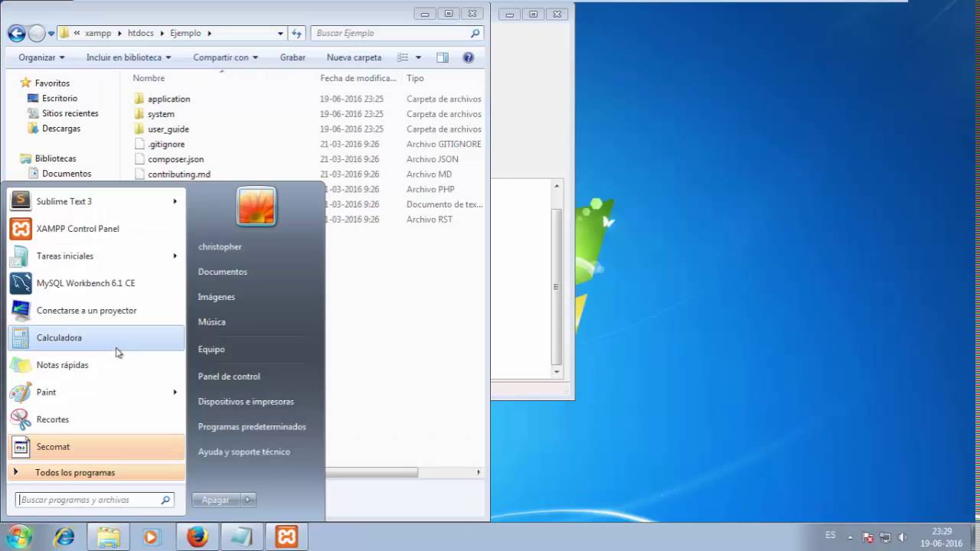This screenshot has width=980, height=551.
Task: Open Programas predeterminados
Action: click(252, 427)
